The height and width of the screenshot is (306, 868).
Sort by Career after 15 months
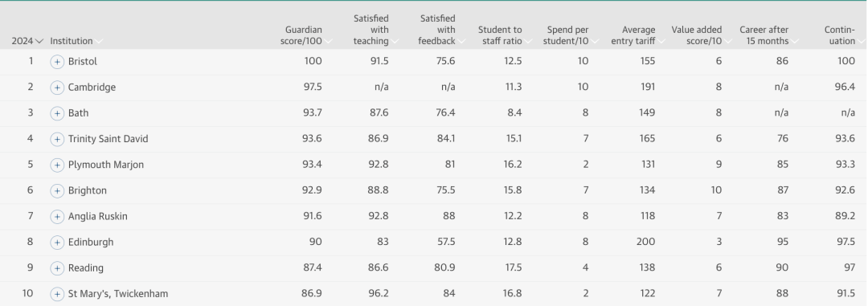[769, 35]
